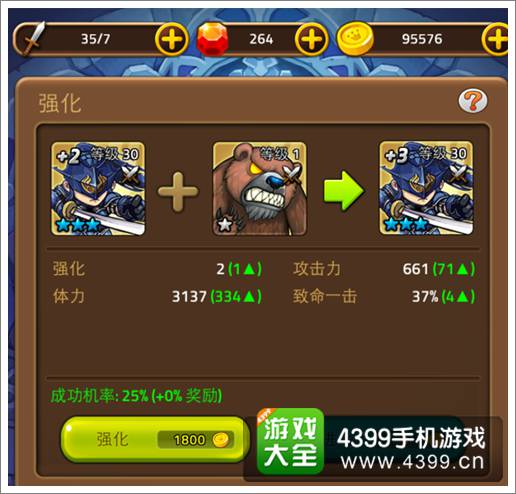
Task: Tap the gold coin currency icon
Action: [355, 38]
